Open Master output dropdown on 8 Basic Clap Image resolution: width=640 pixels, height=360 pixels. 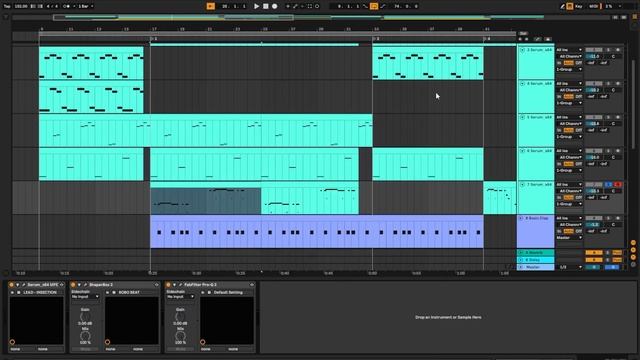point(569,238)
